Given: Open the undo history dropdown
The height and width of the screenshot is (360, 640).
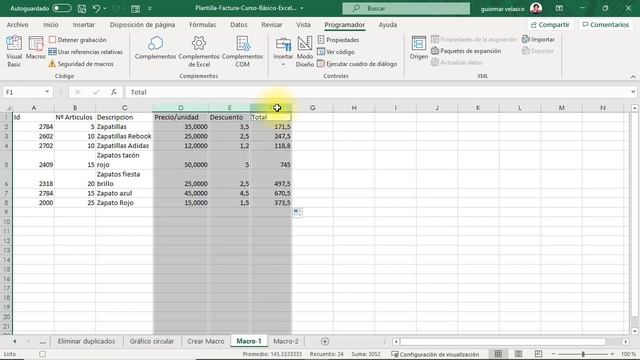Looking at the screenshot, I should (105, 8).
